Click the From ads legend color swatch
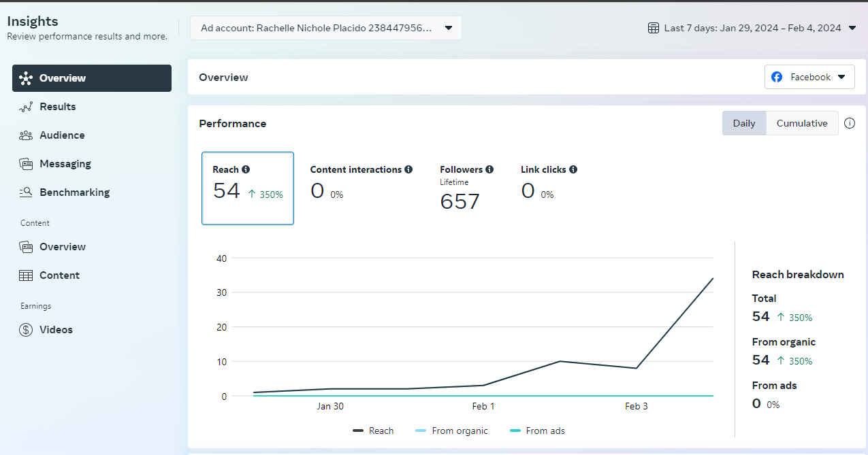The height and width of the screenshot is (455, 868). pyautogui.click(x=515, y=431)
